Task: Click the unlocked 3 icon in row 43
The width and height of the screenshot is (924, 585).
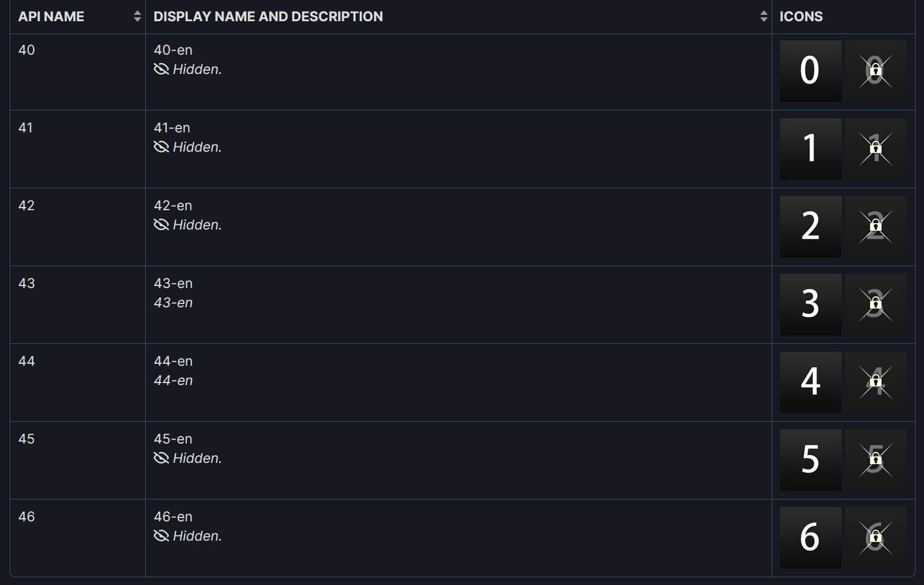Action: pos(810,305)
